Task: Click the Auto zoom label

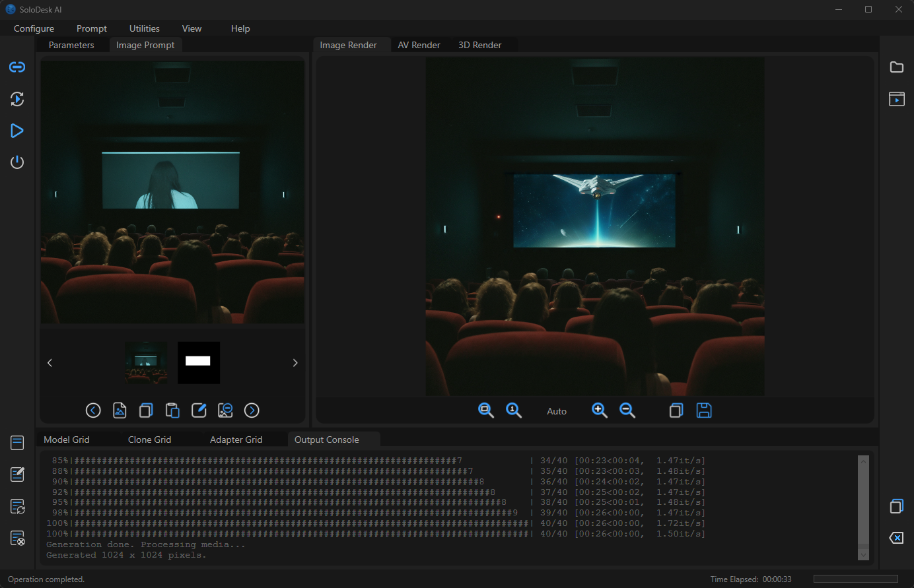Action: pos(557,411)
